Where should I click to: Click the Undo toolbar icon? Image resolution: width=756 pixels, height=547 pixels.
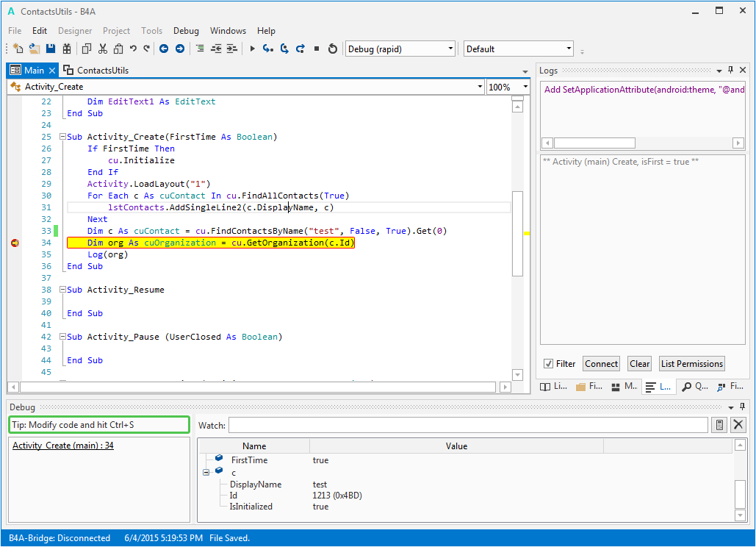coord(133,49)
